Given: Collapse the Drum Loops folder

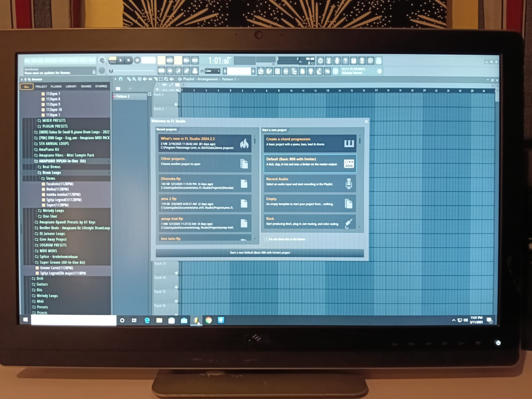Looking at the screenshot, I should (52, 173).
